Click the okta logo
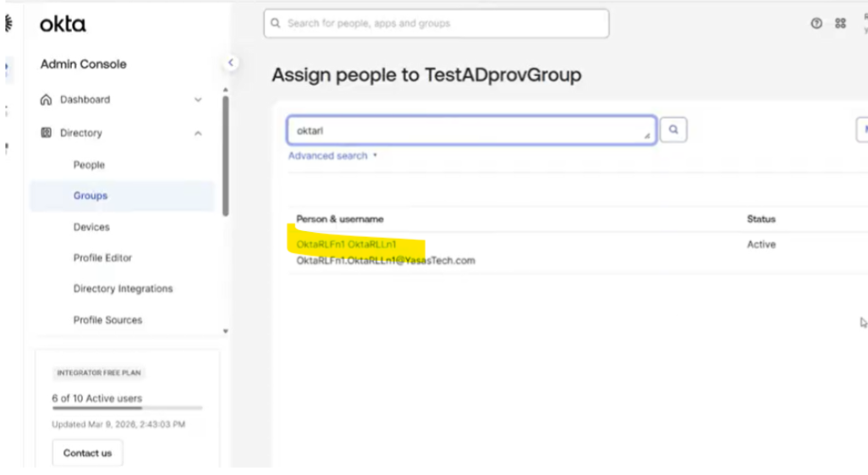The image size is (868, 475). pyautogui.click(x=63, y=25)
